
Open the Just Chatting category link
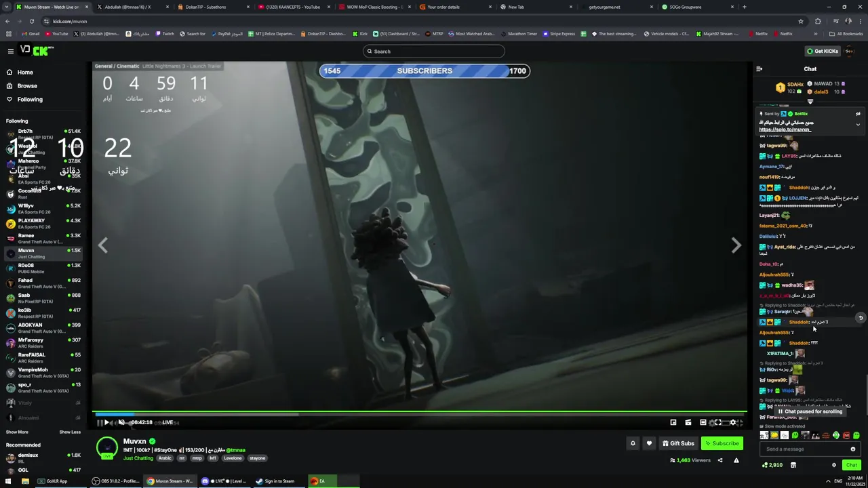coord(138,458)
